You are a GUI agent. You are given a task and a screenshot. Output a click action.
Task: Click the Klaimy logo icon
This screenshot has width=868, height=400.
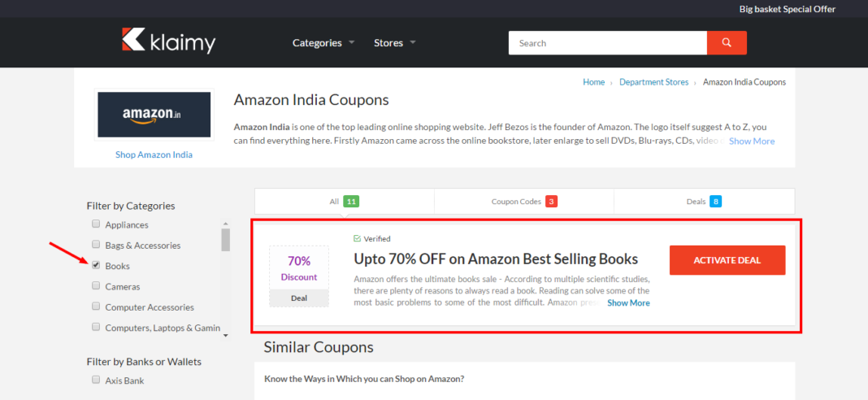coord(132,40)
